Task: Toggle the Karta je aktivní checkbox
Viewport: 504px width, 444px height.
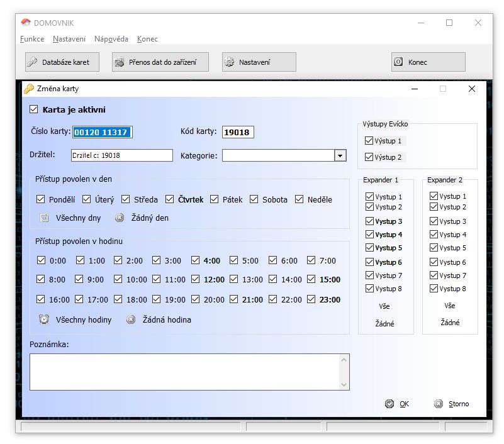Action: coord(34,109)
